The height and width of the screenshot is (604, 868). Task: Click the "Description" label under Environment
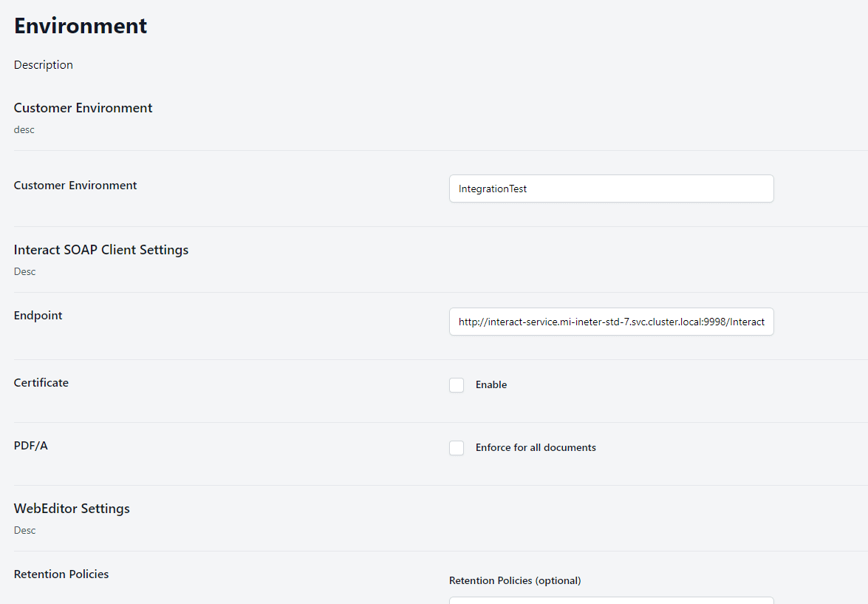(43, 65)
